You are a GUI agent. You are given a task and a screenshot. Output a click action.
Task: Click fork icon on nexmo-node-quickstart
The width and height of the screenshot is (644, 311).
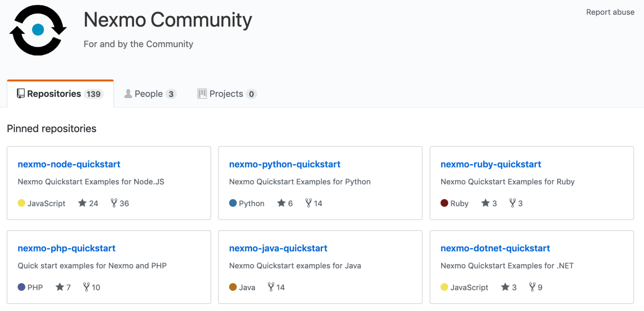point(114,203)
